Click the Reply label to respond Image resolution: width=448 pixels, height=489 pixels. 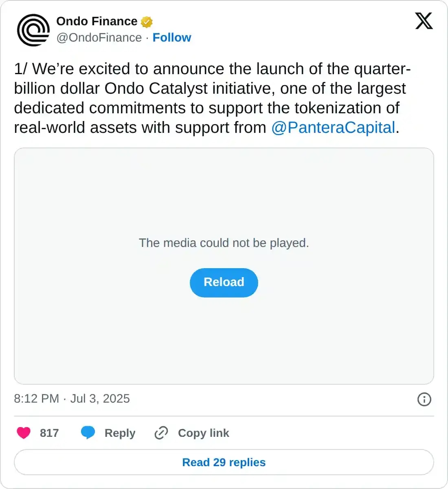coord(119,433)
